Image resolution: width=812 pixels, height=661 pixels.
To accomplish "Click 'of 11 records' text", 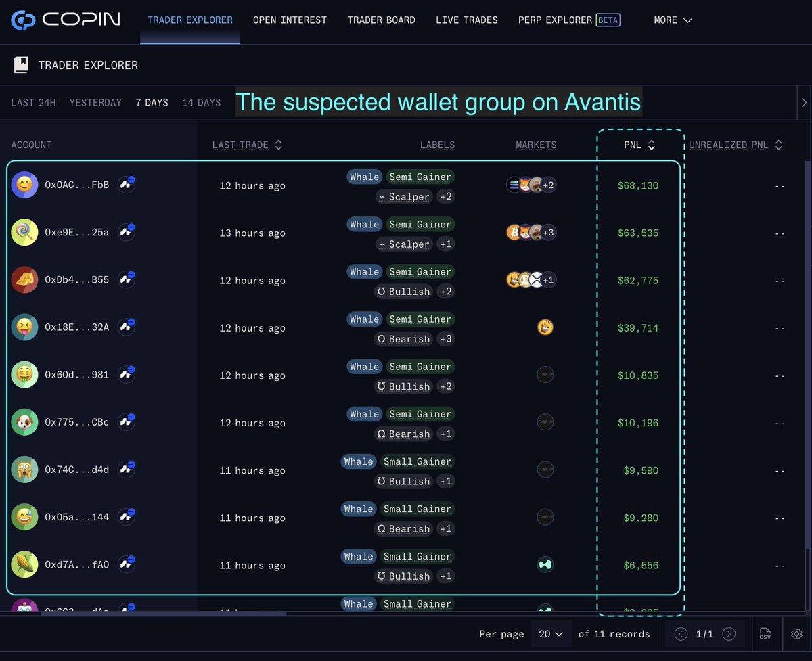I will (614, 634).
